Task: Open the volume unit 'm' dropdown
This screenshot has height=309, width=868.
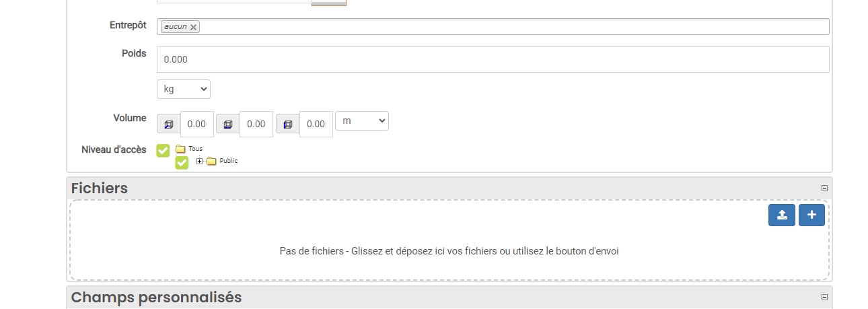Action: [x=362, y=121]
